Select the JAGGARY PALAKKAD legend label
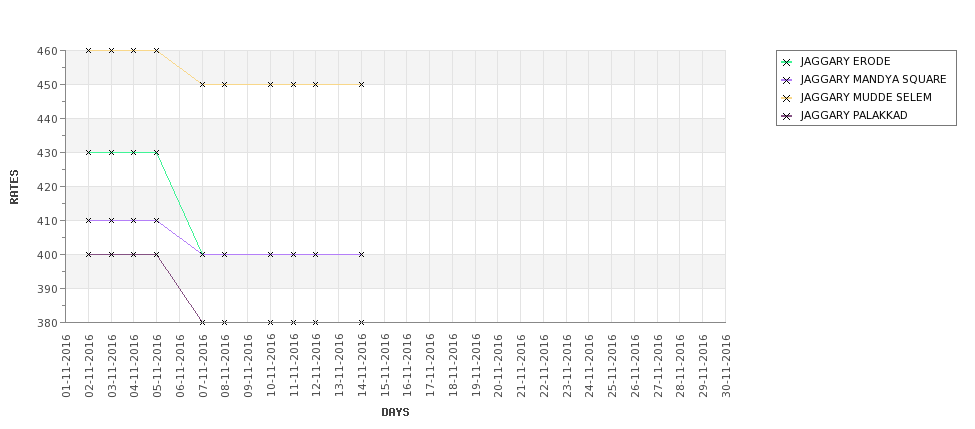 tap(854, 116)
